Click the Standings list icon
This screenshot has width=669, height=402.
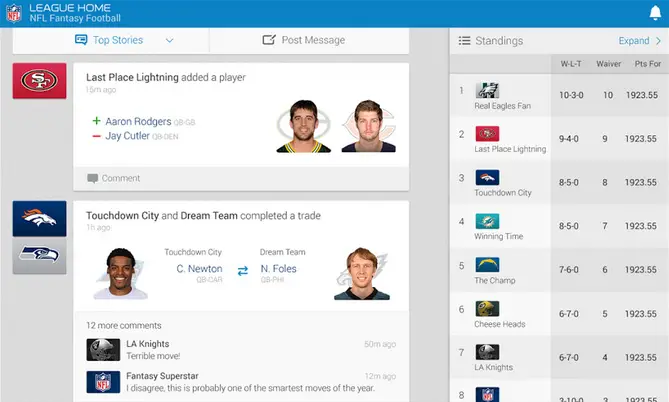tap(464, 41)
